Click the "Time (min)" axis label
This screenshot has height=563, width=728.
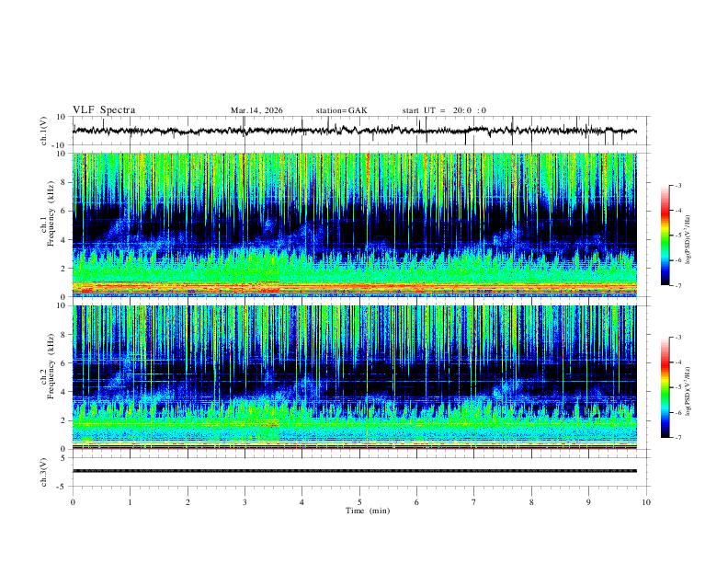(368, 511)
